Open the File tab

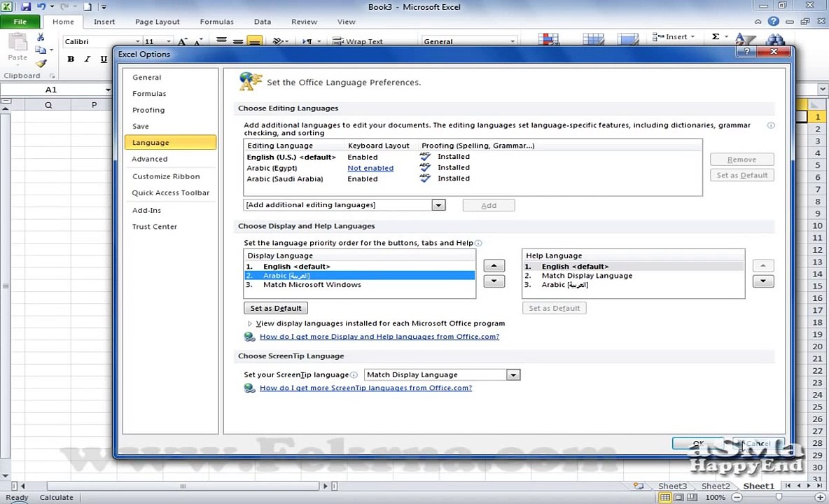20,22
